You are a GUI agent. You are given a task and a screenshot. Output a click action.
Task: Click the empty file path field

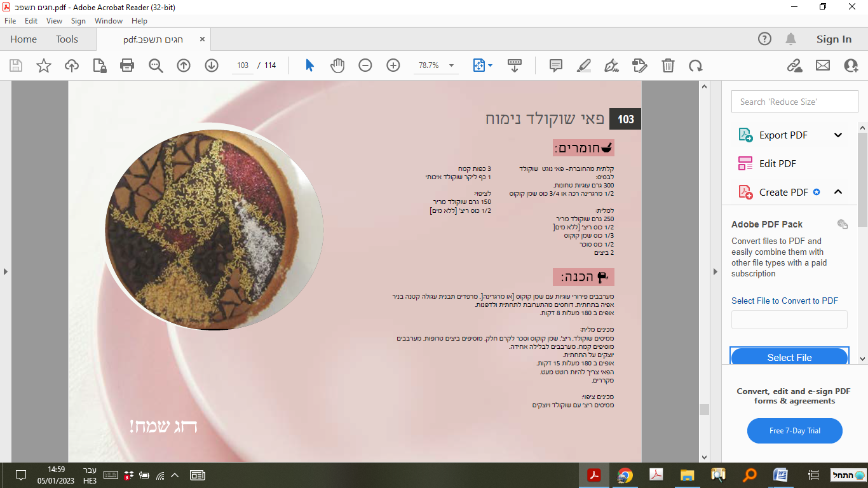click(789, 320)
